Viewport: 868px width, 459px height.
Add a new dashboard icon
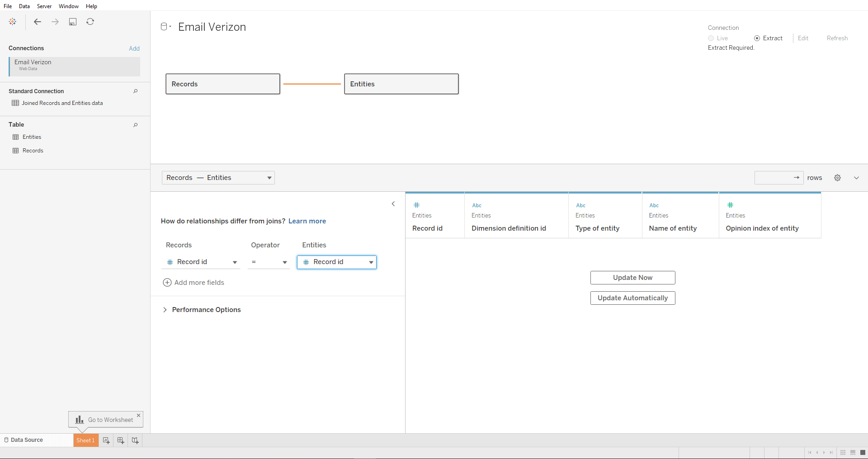pos(121,440)
